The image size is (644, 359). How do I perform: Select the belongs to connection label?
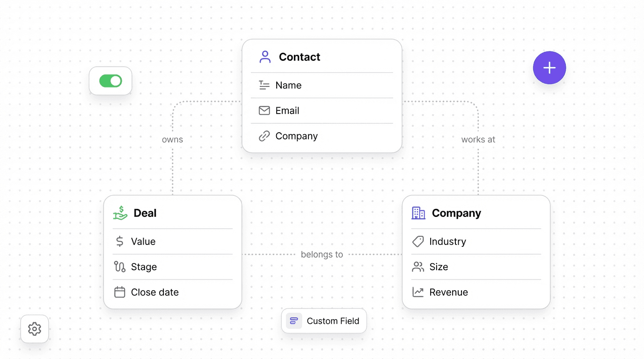pos(322,254)
